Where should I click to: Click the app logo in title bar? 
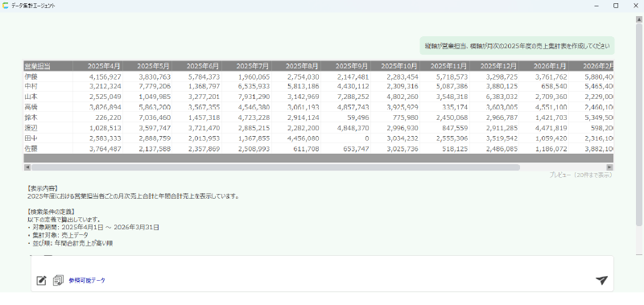click(6, 6)
